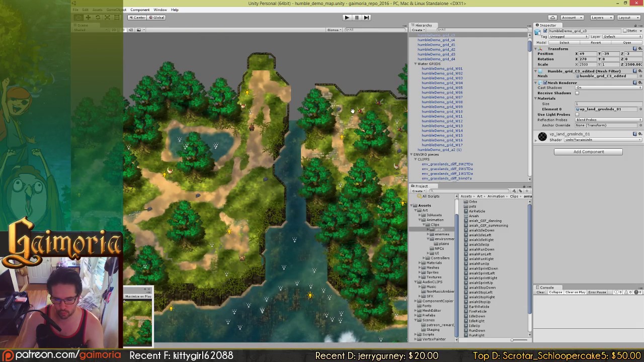Click the Position X field

(x=588, y=54)
